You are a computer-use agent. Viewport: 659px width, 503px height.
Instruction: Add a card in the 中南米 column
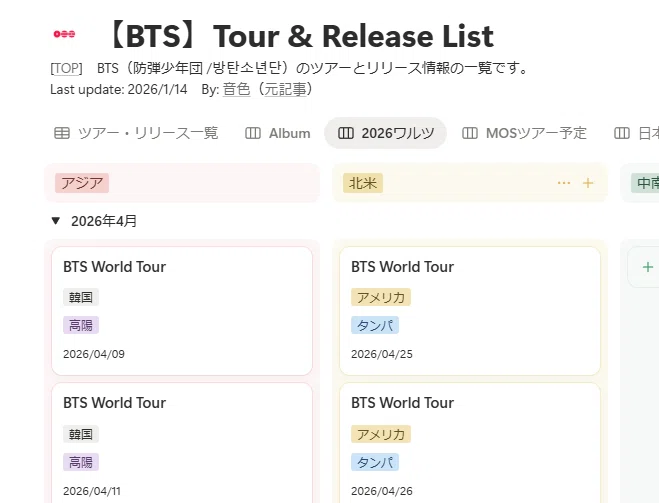tap(648, 267)
